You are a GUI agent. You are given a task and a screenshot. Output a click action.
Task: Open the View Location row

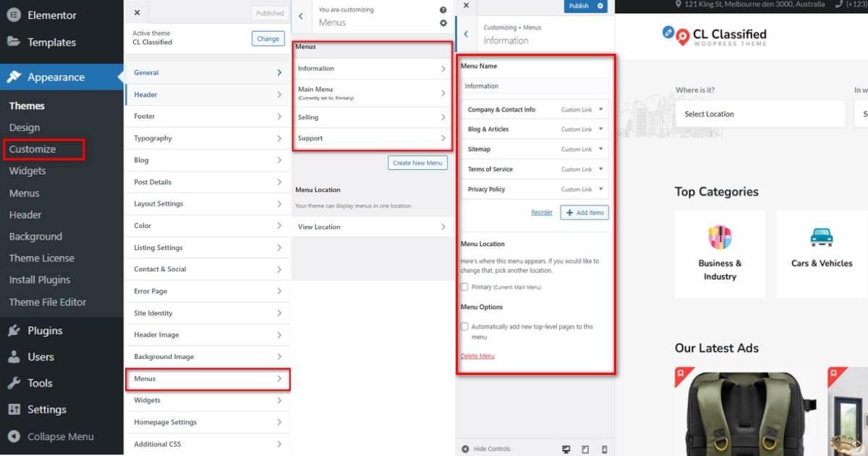[x=373, y=227]
